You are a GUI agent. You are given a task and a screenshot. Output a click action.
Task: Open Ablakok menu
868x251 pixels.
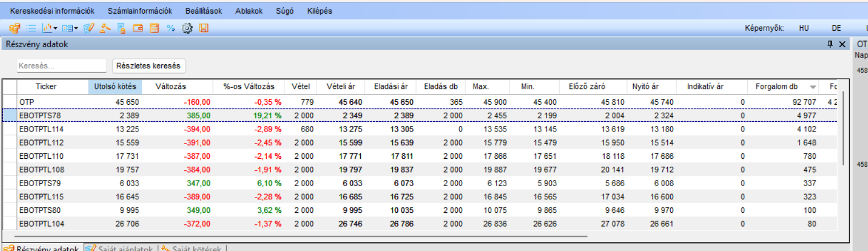tap(248, 11)
